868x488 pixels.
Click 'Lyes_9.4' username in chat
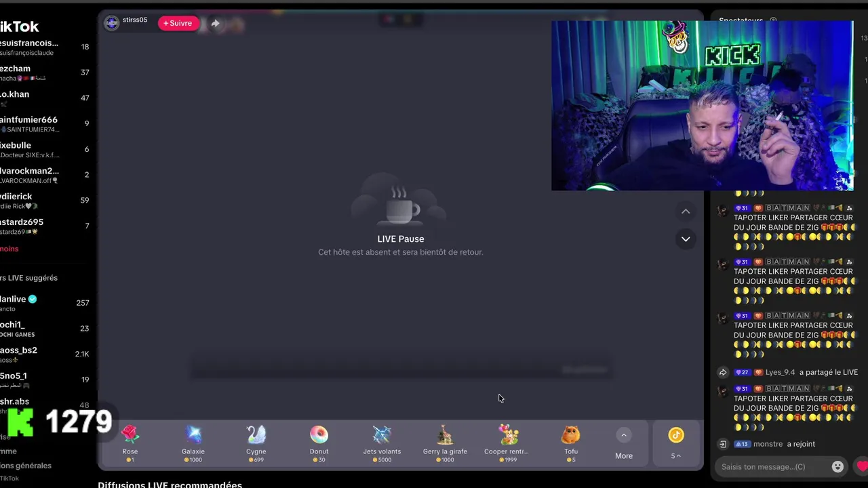780,372
